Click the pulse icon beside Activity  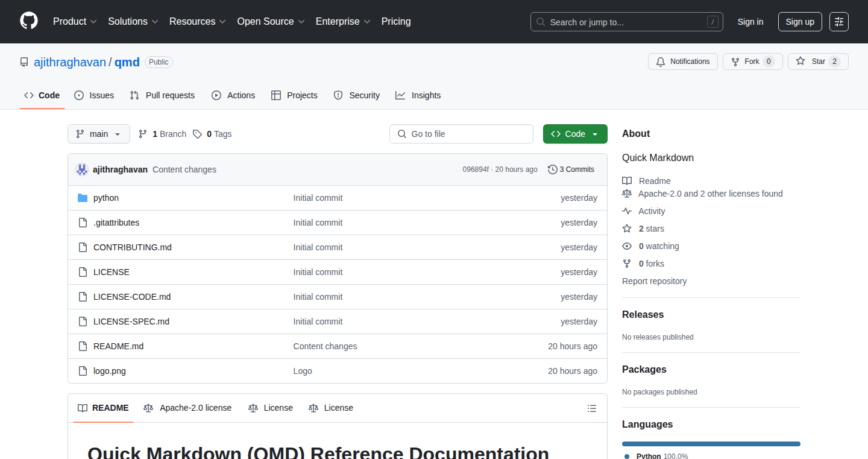[627, 211]
